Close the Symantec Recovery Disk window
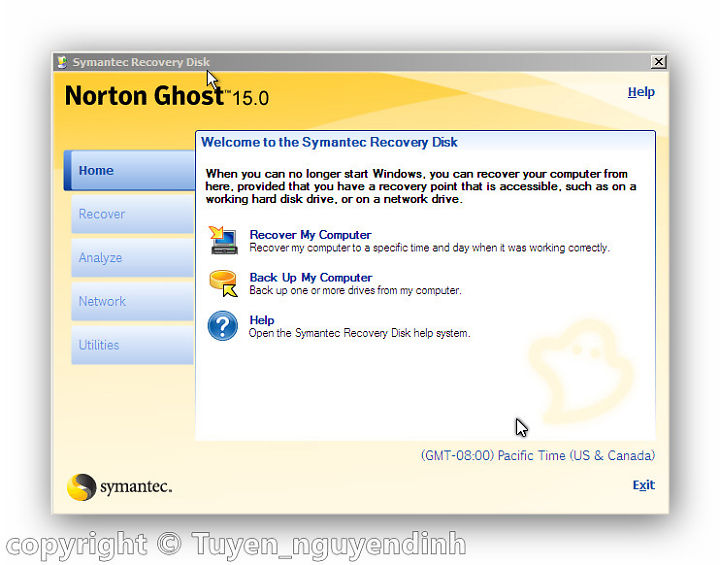 pyautogui.click(x=658, y=62)
